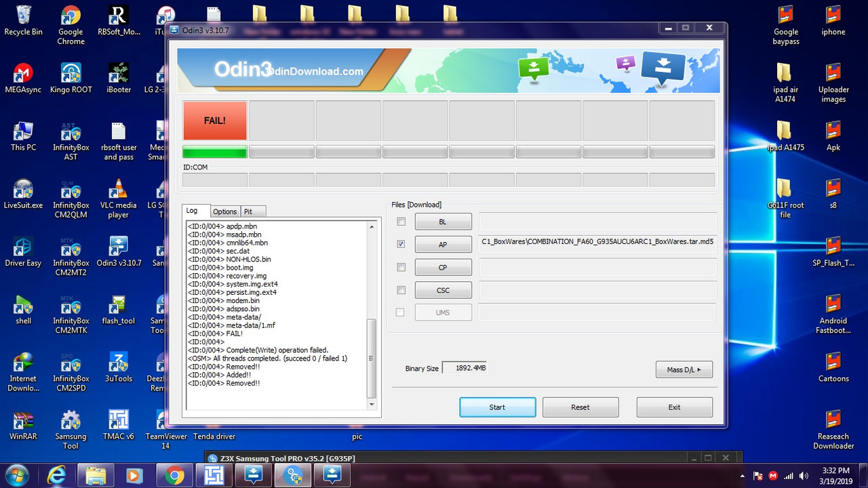The width and height of the screenshot is (868, 488).
Task: Click the CP file button
Action: click(x=443, y=267)
